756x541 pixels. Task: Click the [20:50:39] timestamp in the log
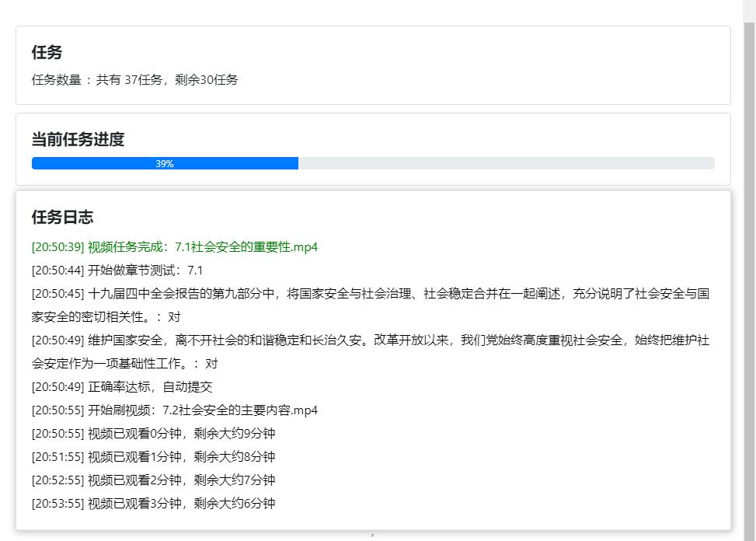pyautogui.click(x=57, y=246)
